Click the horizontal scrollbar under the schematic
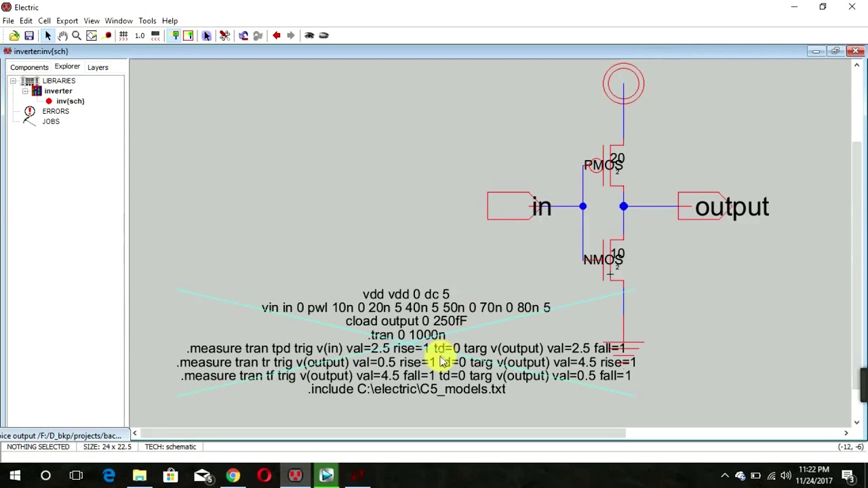 pyautogui.click(x=382, y=433)
